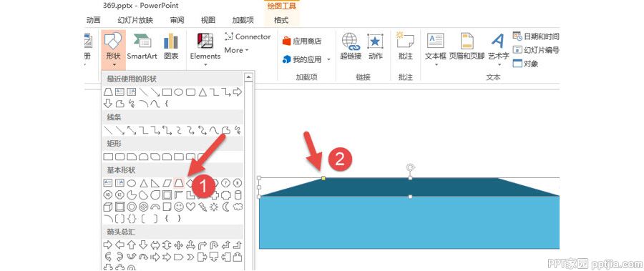644x271 pixels.
Task: Choose the Trapezoid in 最近使用的形状
Action: click(108, 92)
